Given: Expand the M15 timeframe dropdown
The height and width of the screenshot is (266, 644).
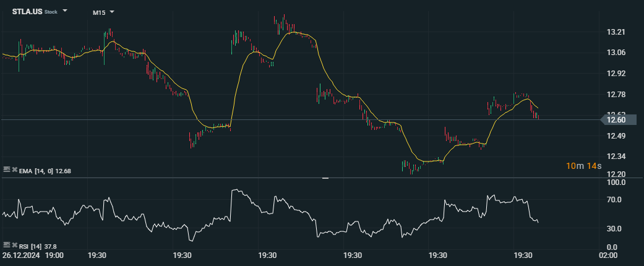Looking at the screenshot, I should point(112,12).
